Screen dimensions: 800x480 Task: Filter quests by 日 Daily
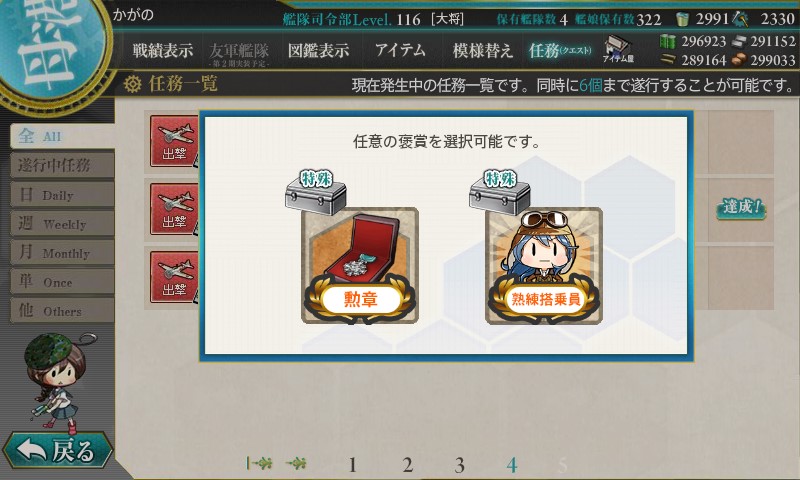coord(62,194)
